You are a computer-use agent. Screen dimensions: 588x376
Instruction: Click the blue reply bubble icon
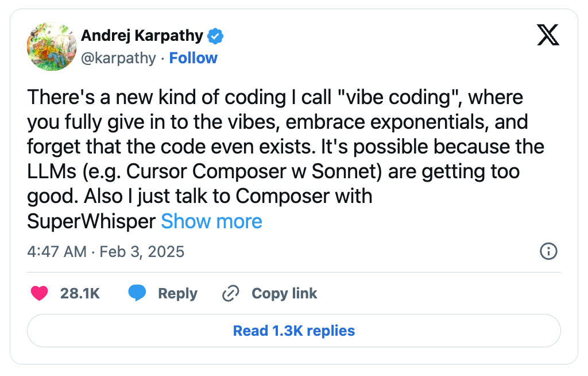point(137,293)
